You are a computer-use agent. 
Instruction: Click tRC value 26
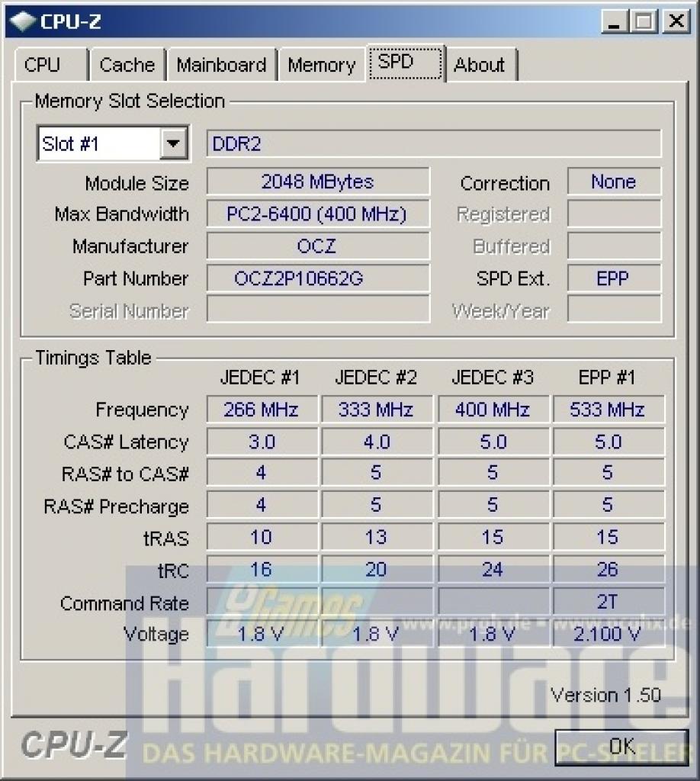(x=608, y=569)
